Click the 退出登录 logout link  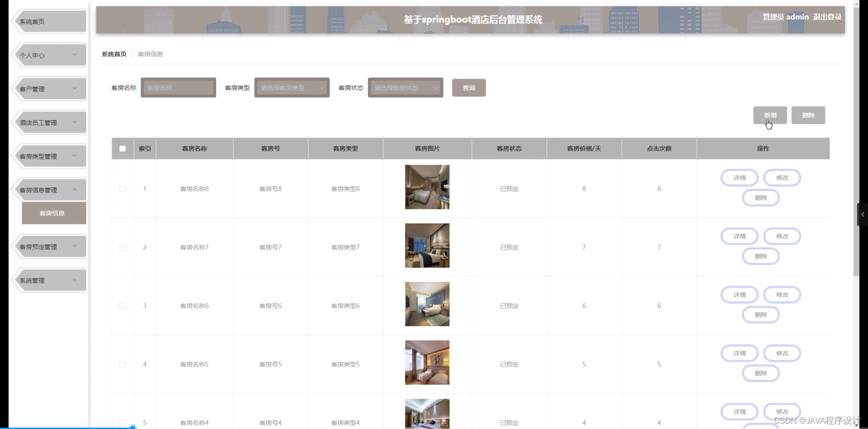pos(827,17)
